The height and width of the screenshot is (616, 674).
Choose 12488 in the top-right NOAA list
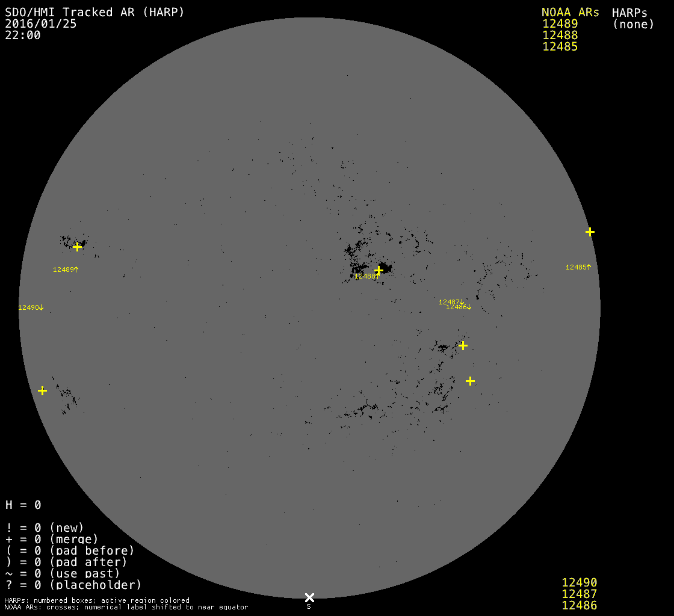coord(560,35)
